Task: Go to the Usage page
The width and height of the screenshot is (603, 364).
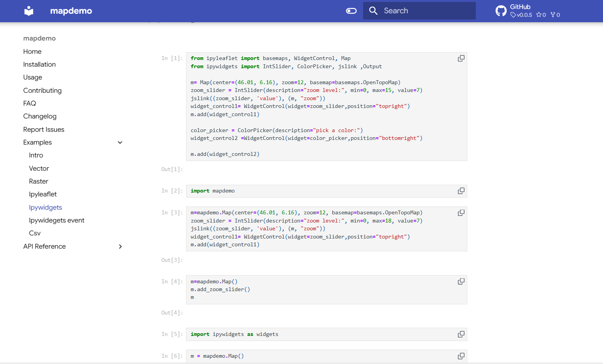Action: [x=33, y=77]
